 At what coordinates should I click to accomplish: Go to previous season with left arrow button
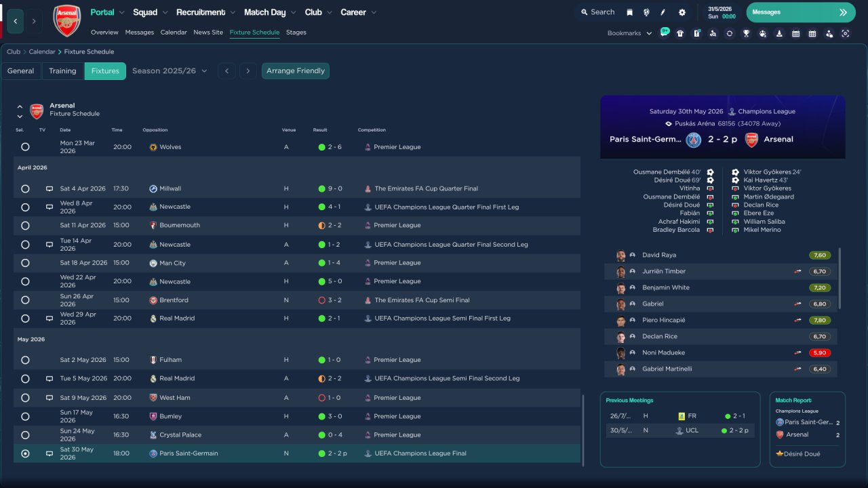(x=226, y=71)
